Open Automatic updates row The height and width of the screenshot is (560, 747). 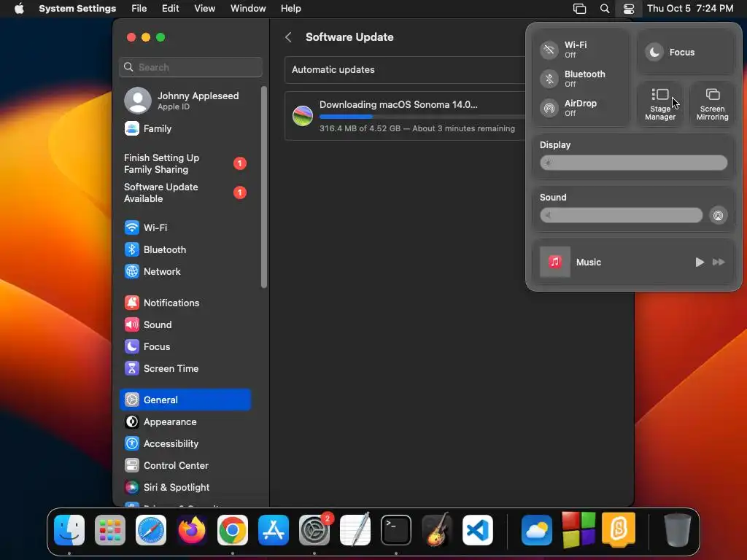[405, 69]
